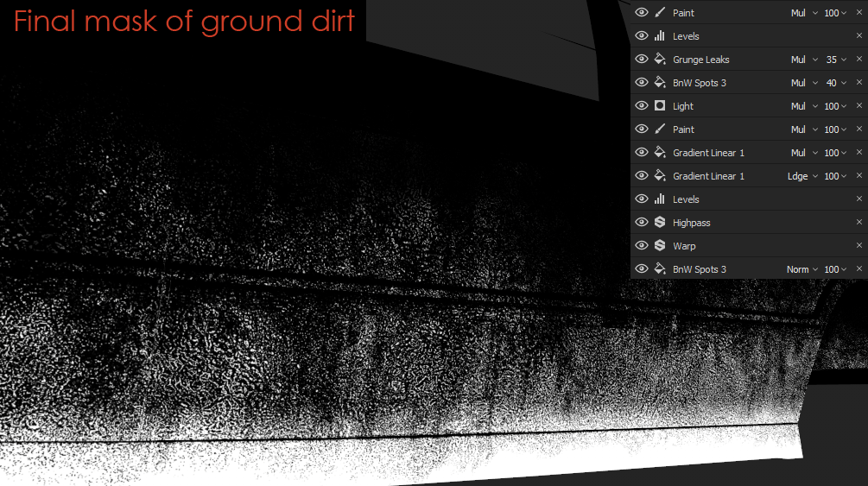The width and height of the screenshot is (868, 486).
Task: Remove the BnW Spots 3 Norm effect
Action: 859,268
